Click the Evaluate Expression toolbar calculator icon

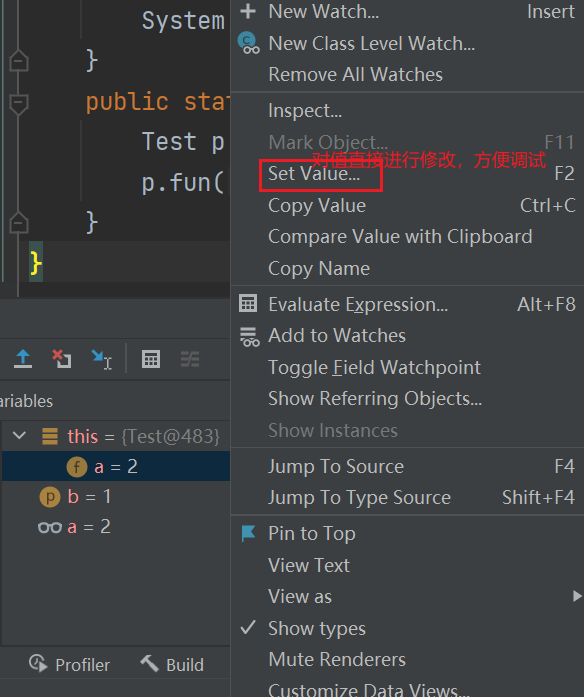point(151,359)
